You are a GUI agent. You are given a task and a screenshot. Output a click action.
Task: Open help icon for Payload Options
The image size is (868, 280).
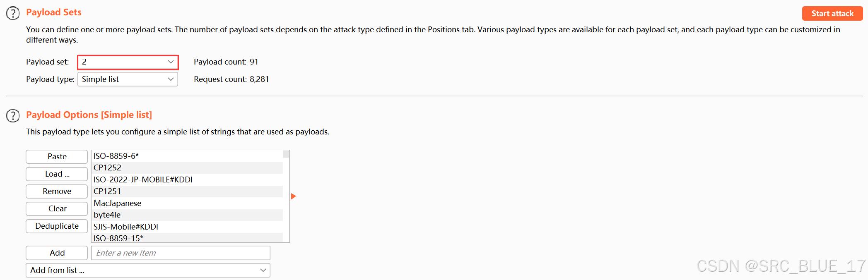point(13,115)
